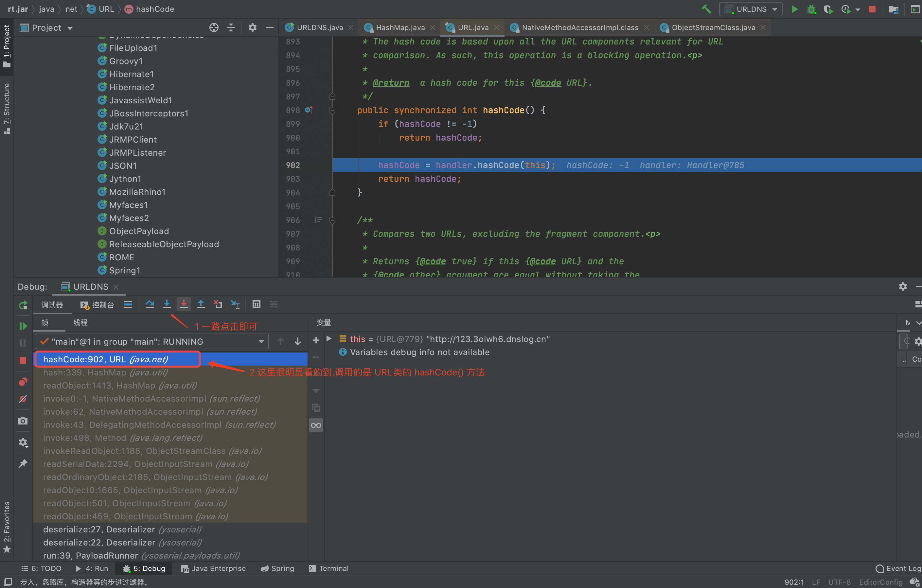The height and width of the screenshot is (588, 922).
Task: Click the Force Step Into button
Action: 184,304
